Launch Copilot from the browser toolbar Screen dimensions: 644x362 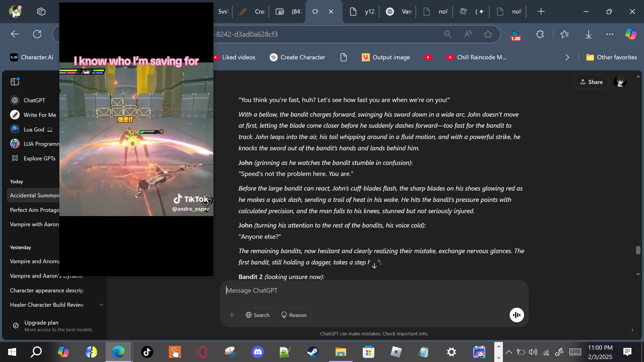[x=631, y=34]
